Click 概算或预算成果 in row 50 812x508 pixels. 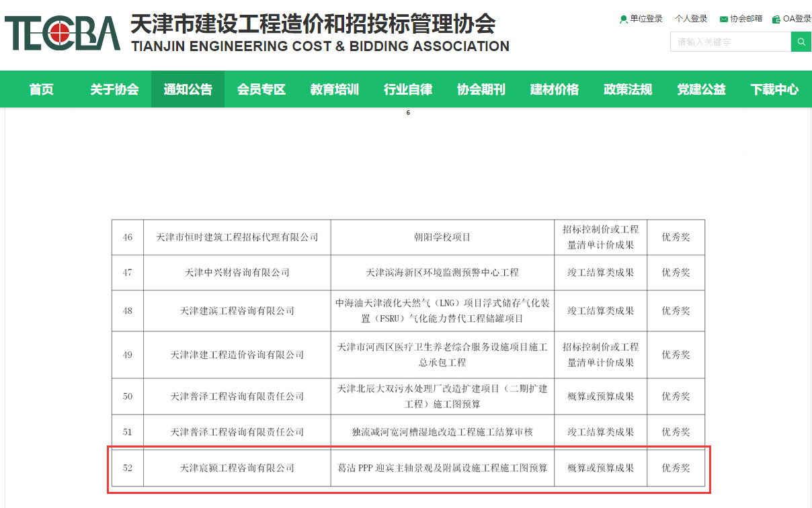point(601,396)
